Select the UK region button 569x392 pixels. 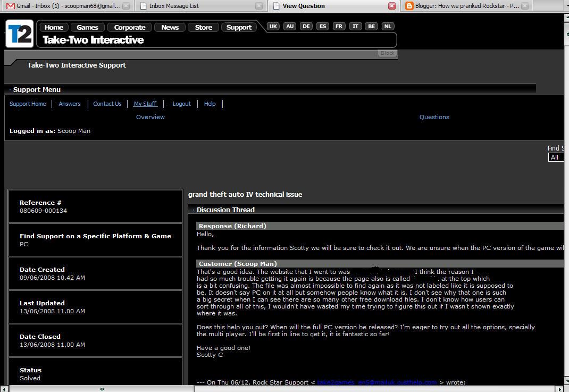pyautogui.click(x=273, y=26)
